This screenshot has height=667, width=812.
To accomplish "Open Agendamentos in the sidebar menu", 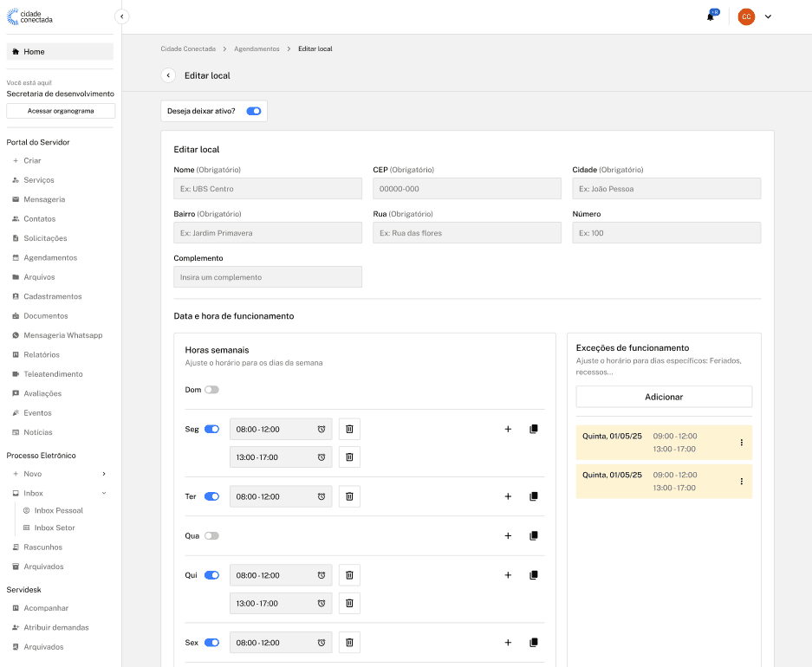I will (50, 257).
